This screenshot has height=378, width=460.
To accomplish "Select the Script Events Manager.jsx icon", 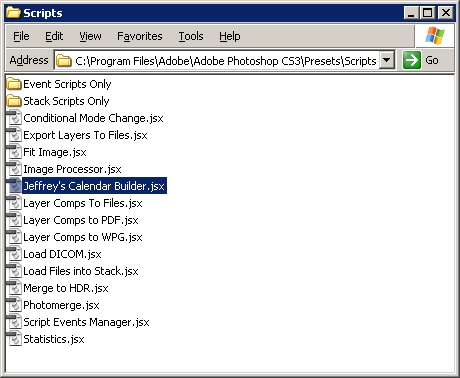I will tap(14, 322).
